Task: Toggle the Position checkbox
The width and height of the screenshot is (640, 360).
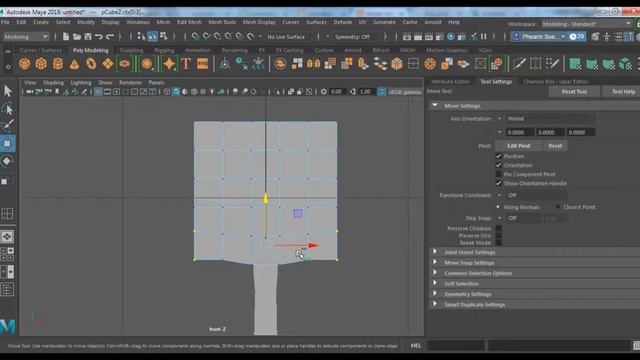Action: pos(498,156)
